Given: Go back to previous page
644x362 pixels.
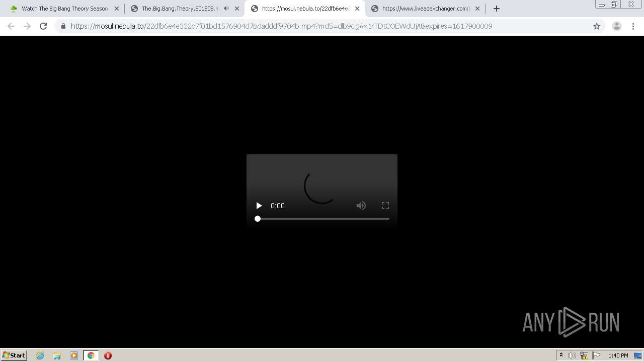Looking at the screenshot, I should [x=11, y=26].
